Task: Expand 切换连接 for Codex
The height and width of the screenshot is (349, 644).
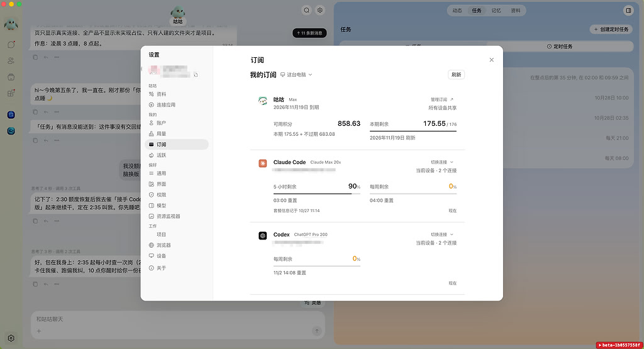Action: click(442, 235)
